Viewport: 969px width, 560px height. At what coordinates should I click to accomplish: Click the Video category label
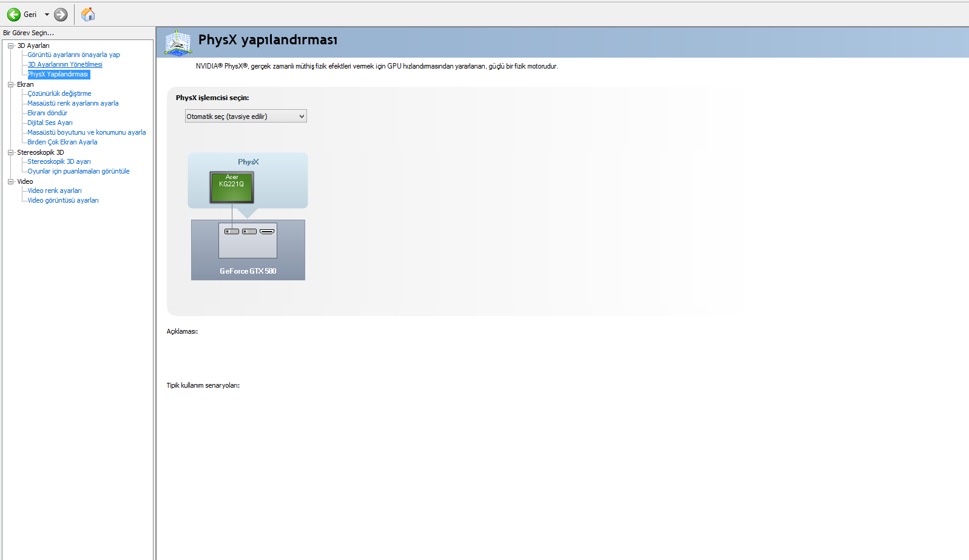(x=25, y=181)
